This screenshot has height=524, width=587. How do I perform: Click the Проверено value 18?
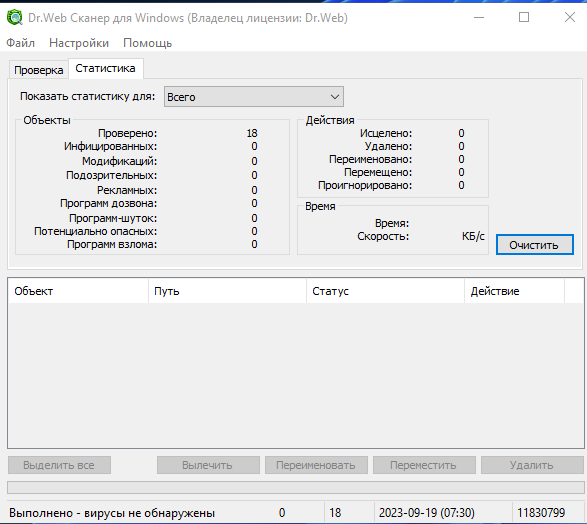252,133
